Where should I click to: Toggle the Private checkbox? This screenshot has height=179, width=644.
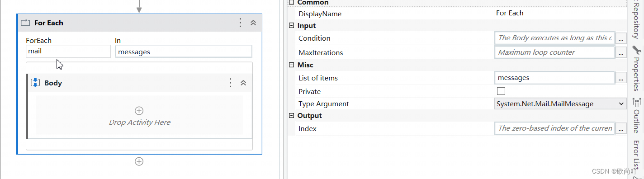501,91
